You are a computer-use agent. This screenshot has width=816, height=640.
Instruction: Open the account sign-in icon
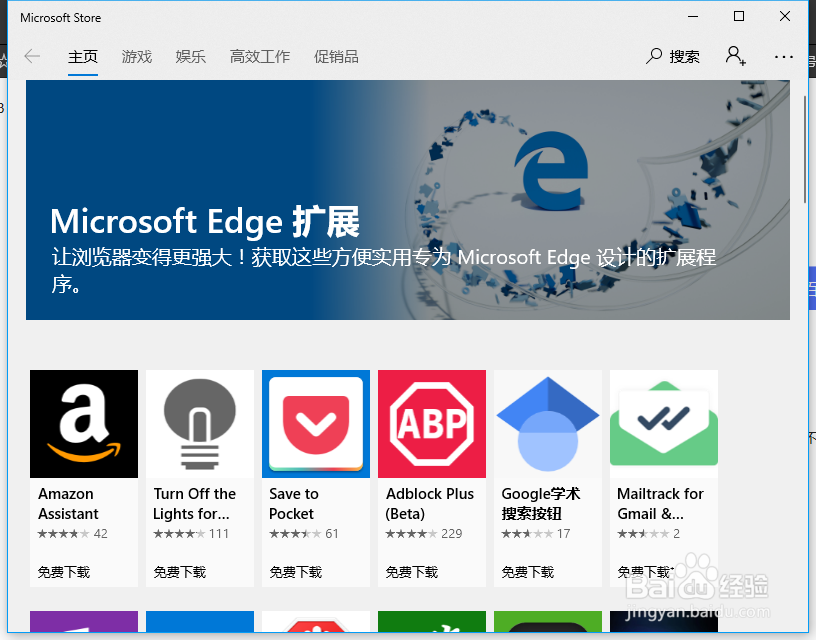pos(736,56)
